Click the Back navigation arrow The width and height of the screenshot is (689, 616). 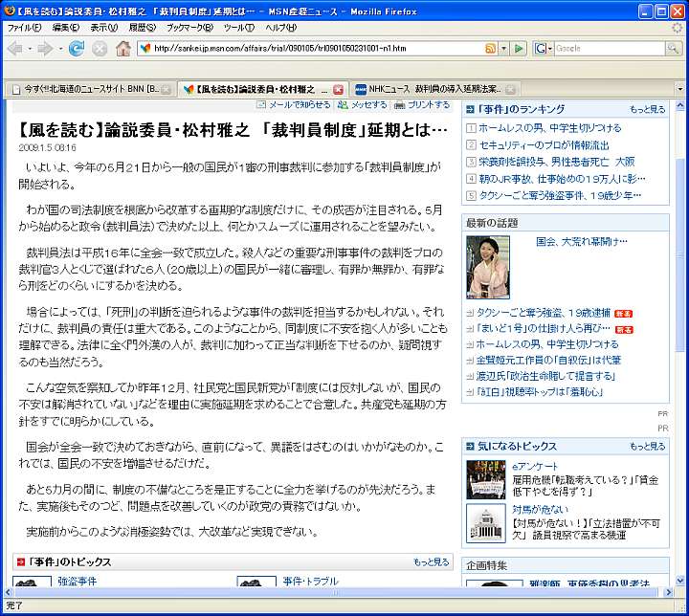[x=17, y=48]
